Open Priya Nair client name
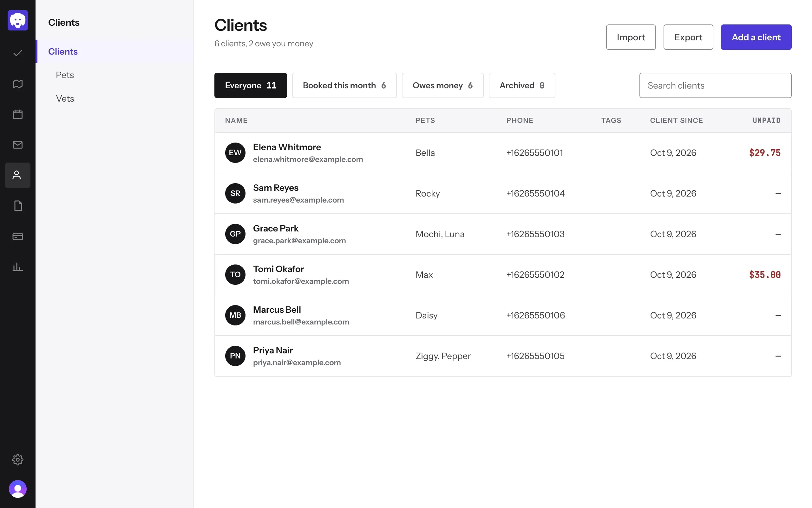812x508 pixels. click(273, 351)
